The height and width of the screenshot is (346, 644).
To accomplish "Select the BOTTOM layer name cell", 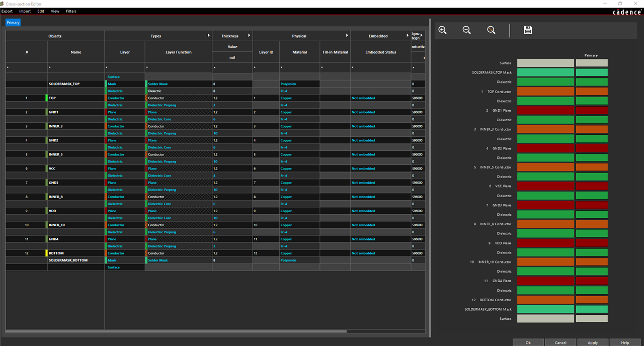I will [x=76, y=253].
